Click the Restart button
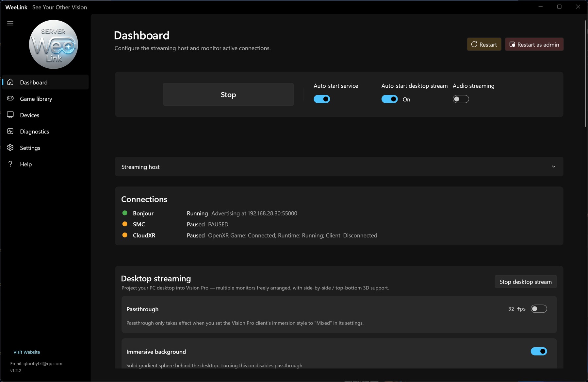Image resolution: width=588 pixels, height=382 pixels. pos(484,44)
